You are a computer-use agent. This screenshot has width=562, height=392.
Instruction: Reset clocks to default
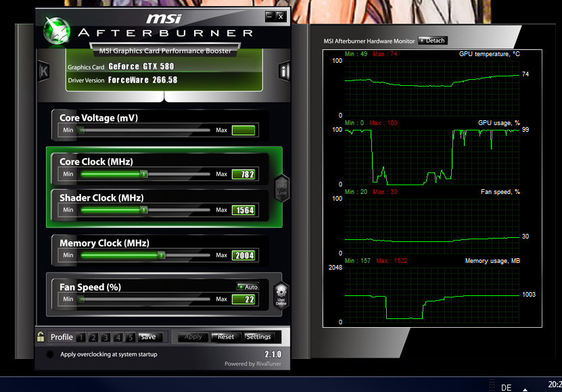(x=225, y=337)
